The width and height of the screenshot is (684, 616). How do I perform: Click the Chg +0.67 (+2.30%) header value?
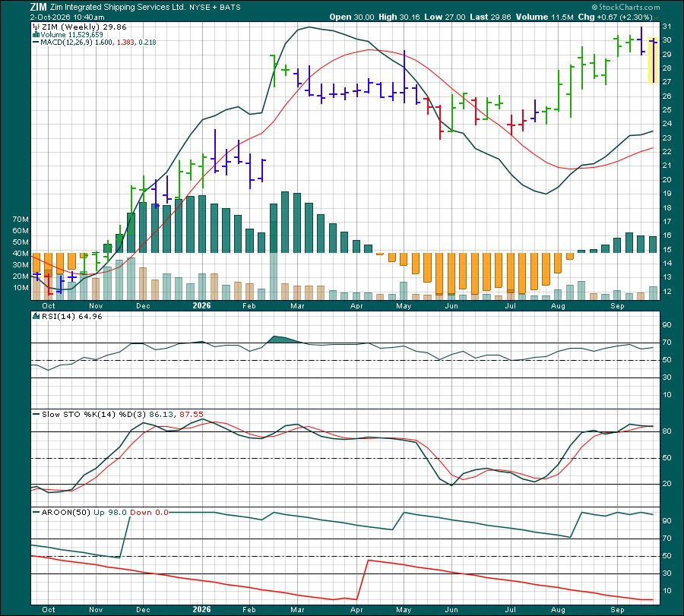(615, 17)
